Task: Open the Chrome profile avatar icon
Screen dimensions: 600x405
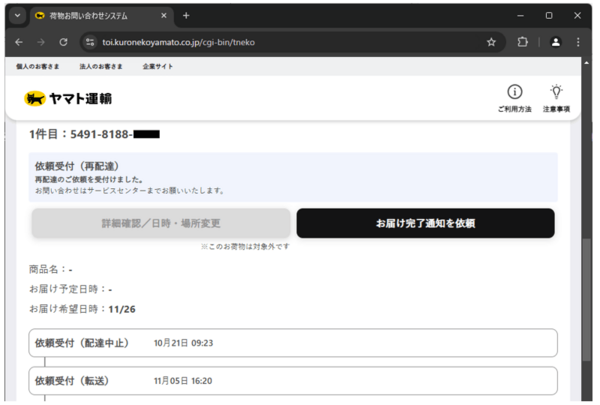Action: pos(555,42)
